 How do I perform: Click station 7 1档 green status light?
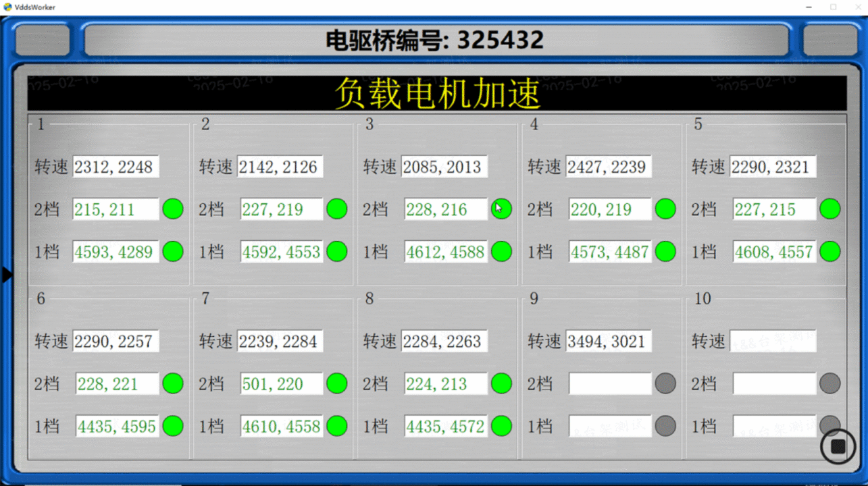337,426
